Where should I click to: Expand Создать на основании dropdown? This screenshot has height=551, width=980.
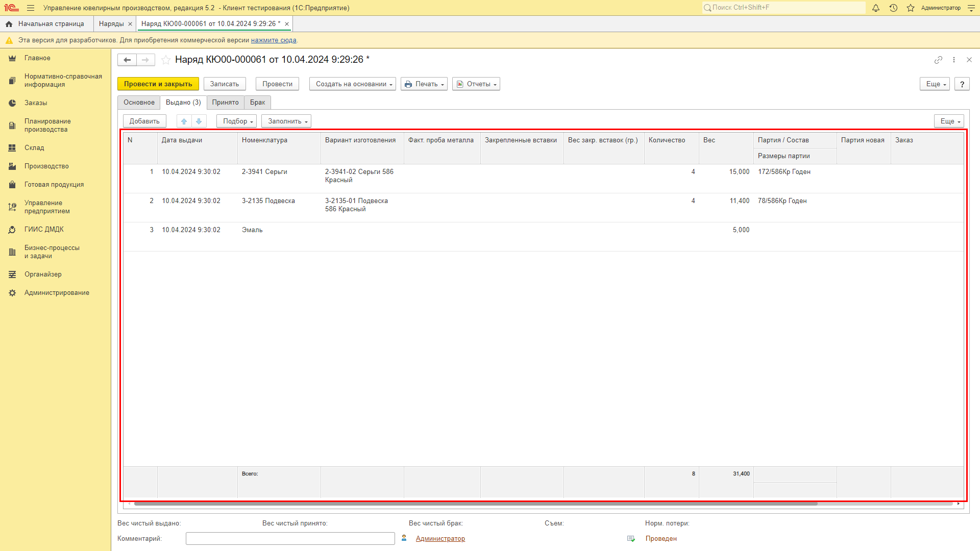(x=353, y=84)
